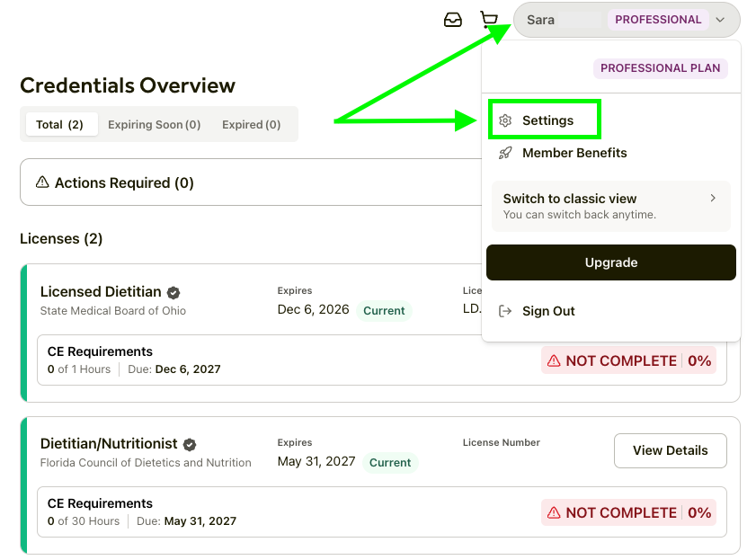Click the Member Benefits rocket icon
This screenshot has height=560, width=756.
pos(505,153)
